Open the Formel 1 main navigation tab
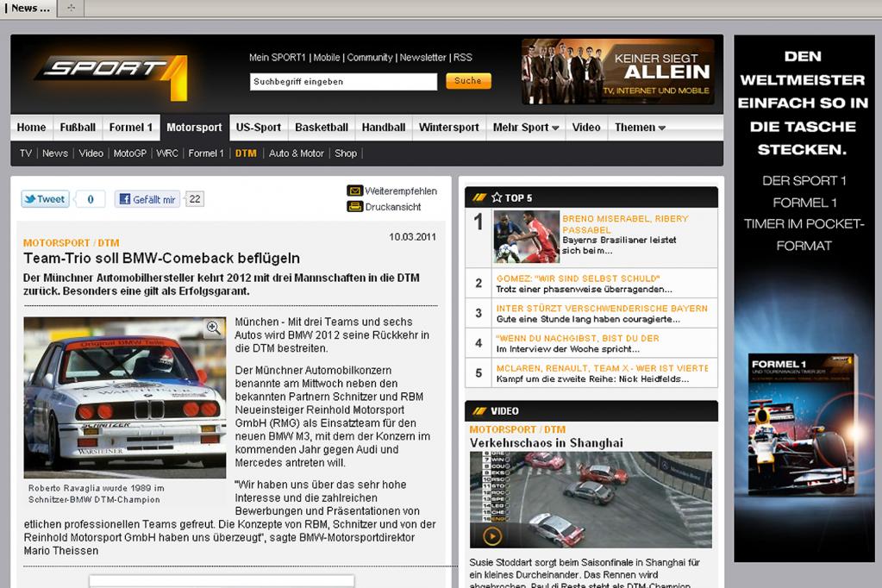882x588 pixels. pyautogui.click(x=131, y=128)
